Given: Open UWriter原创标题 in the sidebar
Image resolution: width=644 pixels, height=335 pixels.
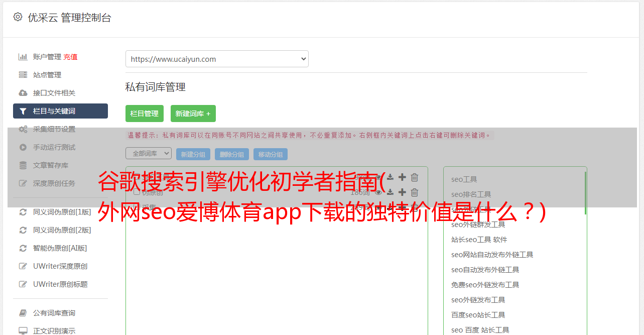Looking at the screenshot, I should click(x=60, y=284).
